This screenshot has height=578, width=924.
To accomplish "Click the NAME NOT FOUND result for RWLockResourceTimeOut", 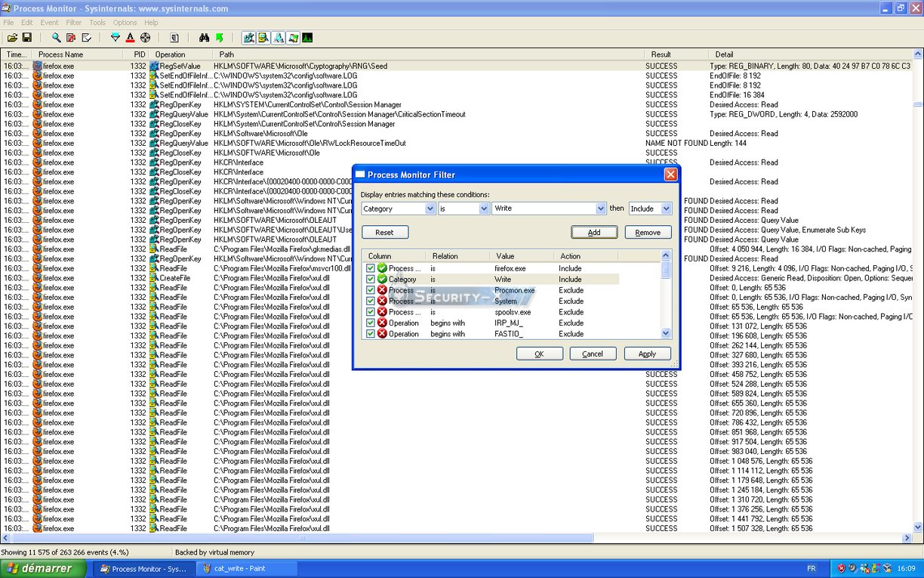I will (676, 144).
